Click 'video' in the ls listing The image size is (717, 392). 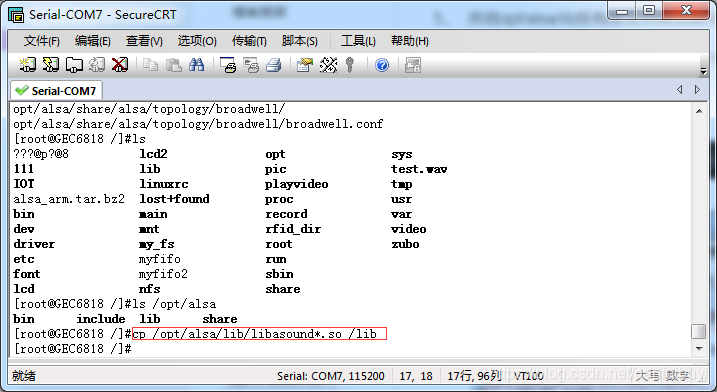[408, 229]
